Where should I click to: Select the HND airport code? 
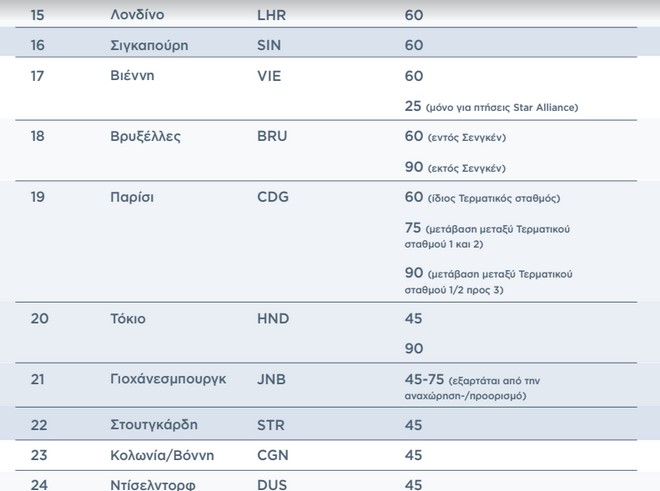273,319
